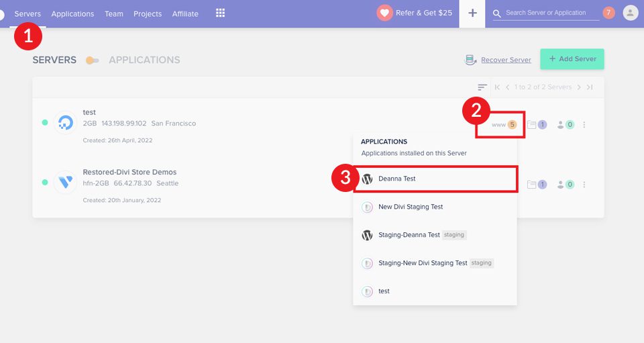This screenshot has width=644, height=343.
Task: Open the user account avatar
Action: [630, 13]
